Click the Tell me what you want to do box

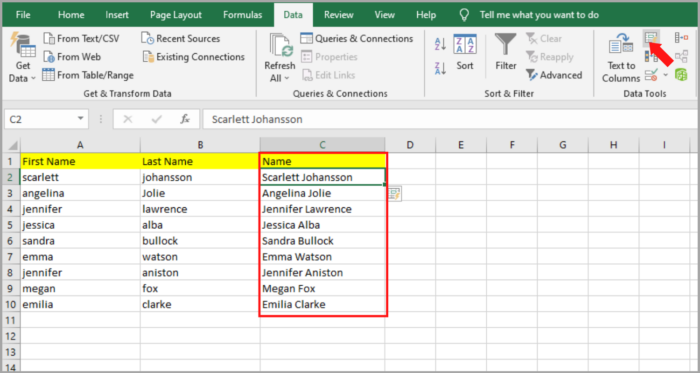pyautogui.click(x=539, y=15)
